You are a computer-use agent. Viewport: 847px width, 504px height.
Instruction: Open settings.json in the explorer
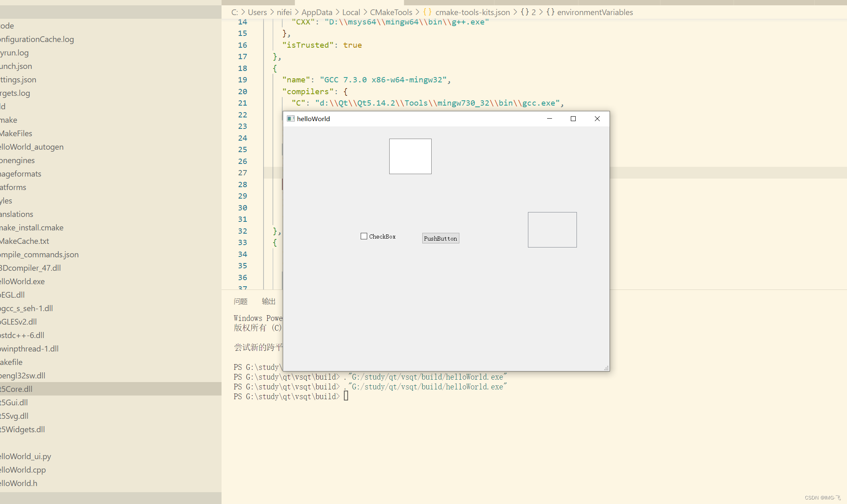tap(111, 80)
